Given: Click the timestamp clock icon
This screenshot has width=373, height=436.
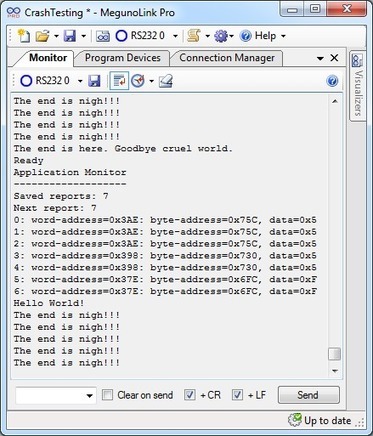Looking at the screenshot, I should tap(138, 81).
